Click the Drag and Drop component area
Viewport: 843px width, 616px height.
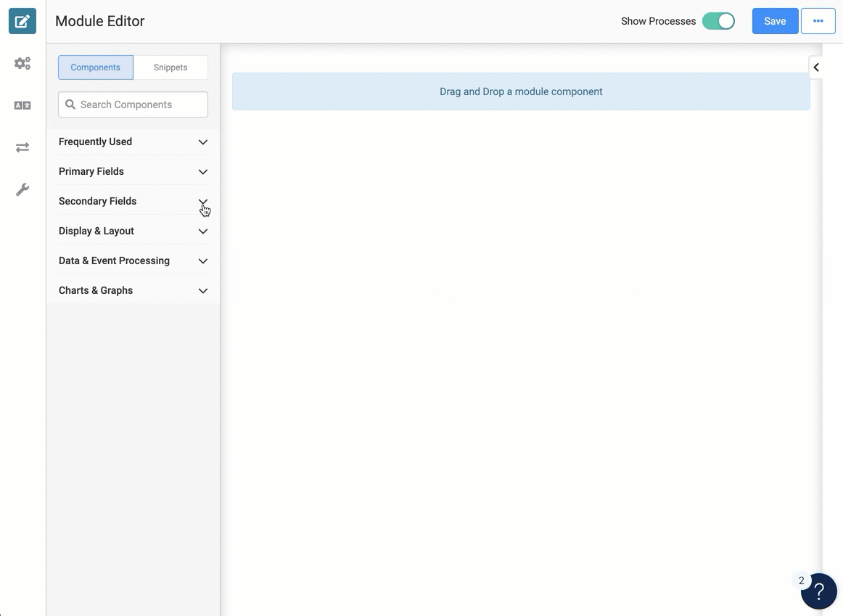click(x=521, y=91)
